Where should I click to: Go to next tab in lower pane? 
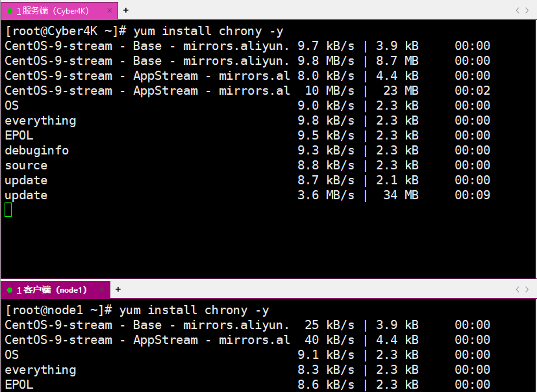click(x=527, y=289)
